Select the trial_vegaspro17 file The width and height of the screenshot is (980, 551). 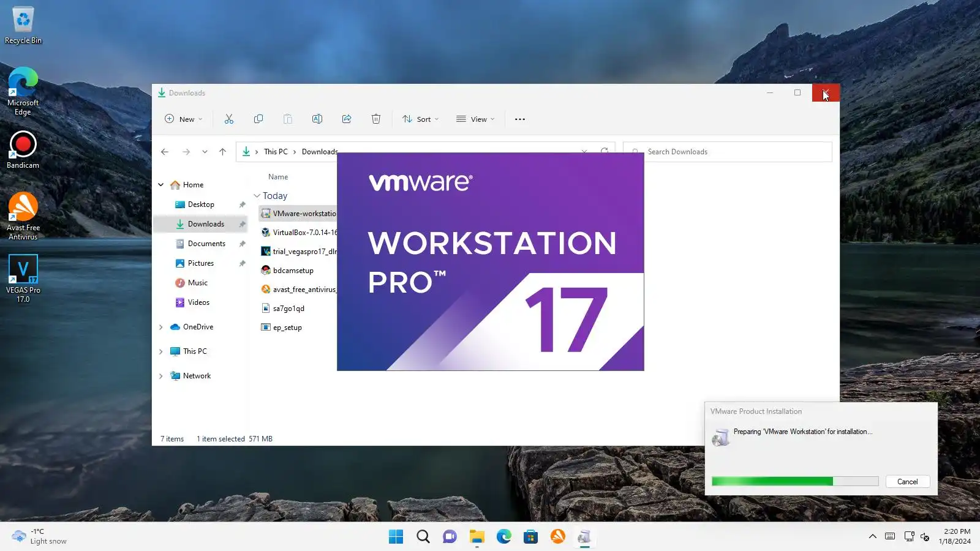coord(298,252)
